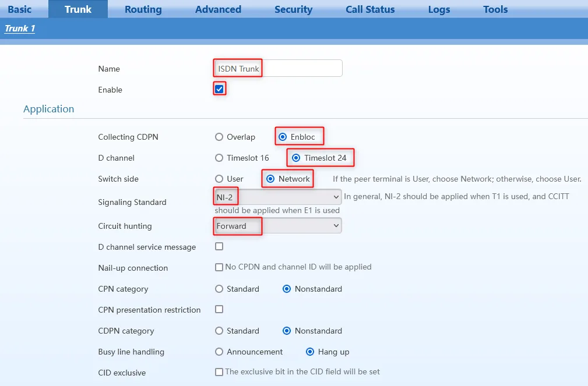Expand the Circuit hunting dropdown
Screen dimensions: 588x386
[x=278, y=226]
